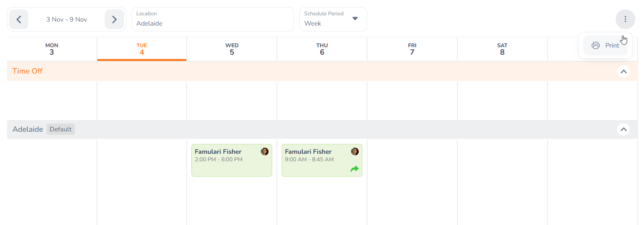Click Famulari Fisher's avatar on Wednesday shift

pyautogui.click(x=265, y=151)
